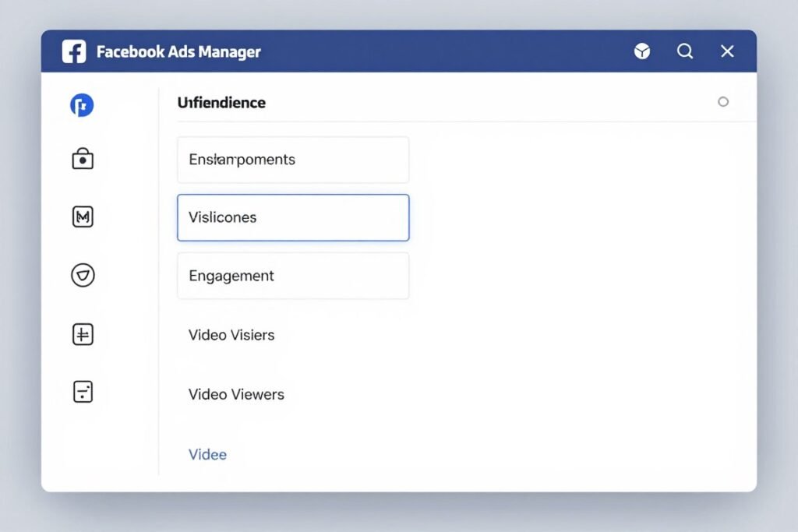Click the sliders icon in the sidebar

(82, 333)
